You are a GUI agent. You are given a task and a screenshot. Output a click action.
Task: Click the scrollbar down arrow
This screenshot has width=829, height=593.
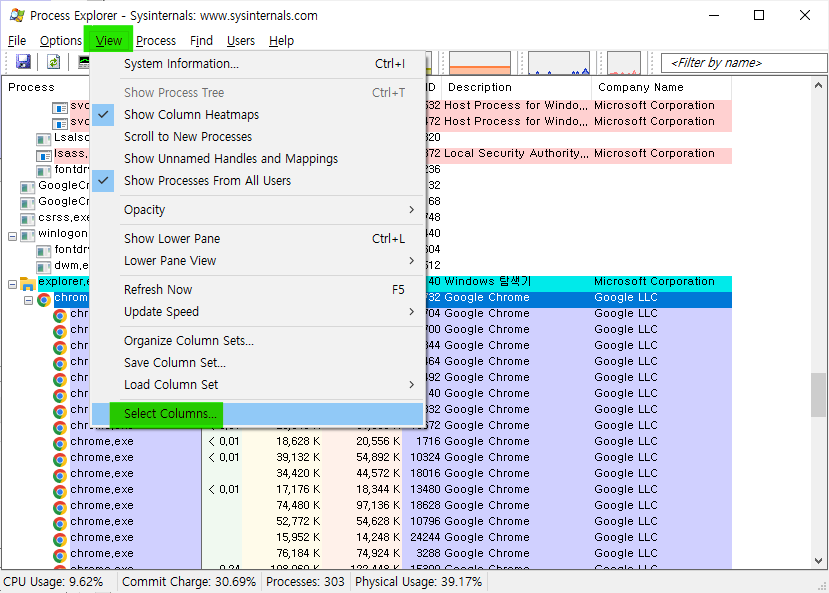click(818, 561)
